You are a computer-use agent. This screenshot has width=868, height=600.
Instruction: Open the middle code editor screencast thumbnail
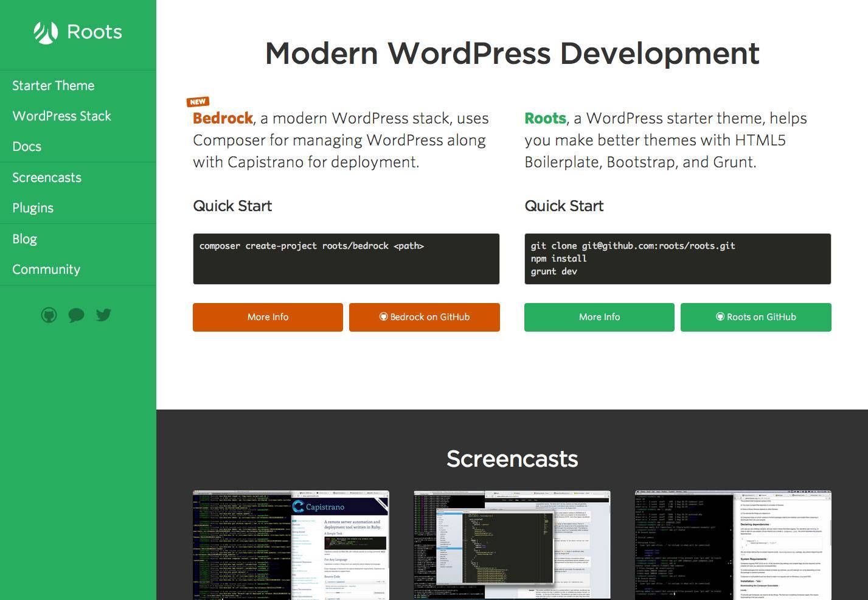point(512,545)
